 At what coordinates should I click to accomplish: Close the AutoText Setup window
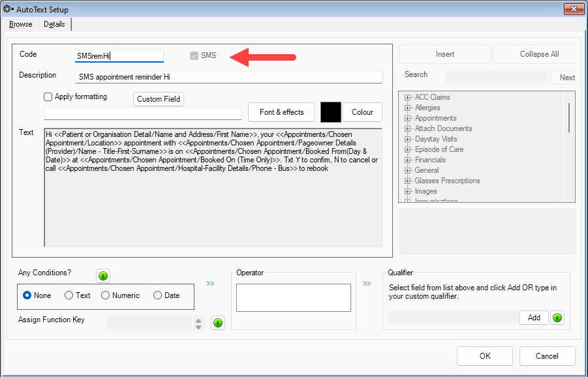[x=574, y=9]
